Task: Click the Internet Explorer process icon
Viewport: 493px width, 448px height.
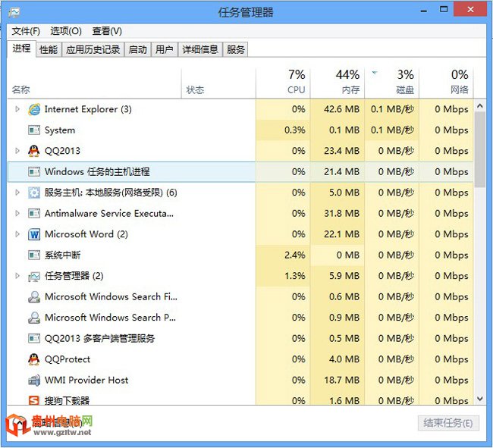Action: coord(34,109)
